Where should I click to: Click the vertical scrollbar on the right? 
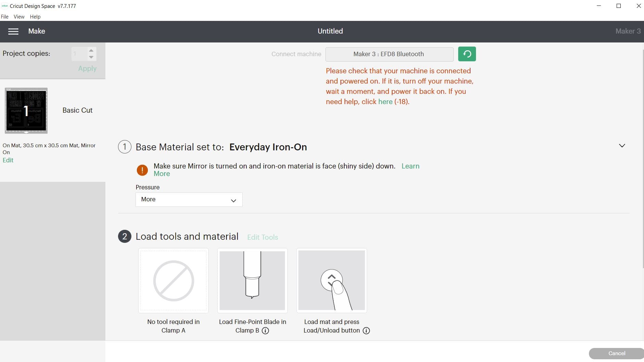tap(643, 159)
